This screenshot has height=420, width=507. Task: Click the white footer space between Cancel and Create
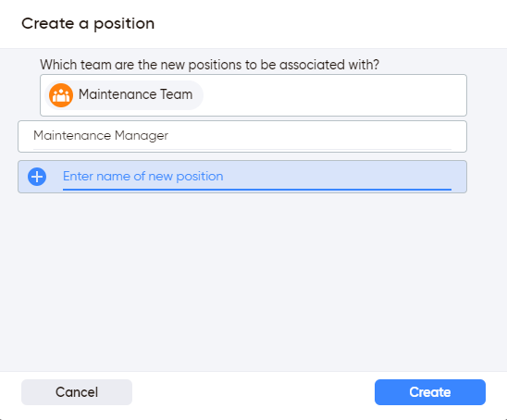(x=253, y=392)
